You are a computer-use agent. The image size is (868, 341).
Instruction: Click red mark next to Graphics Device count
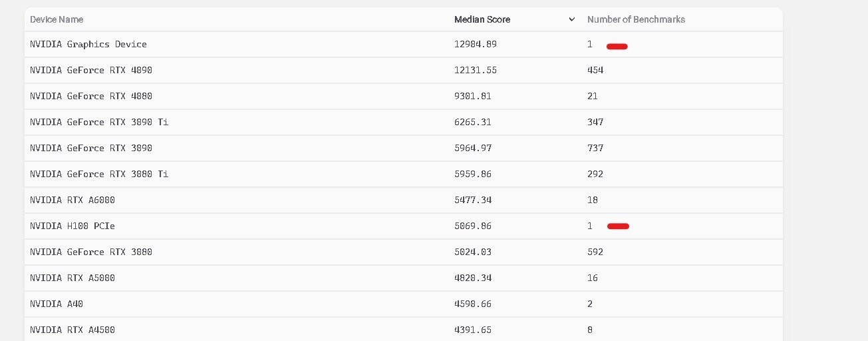click(x=617, y=47)
